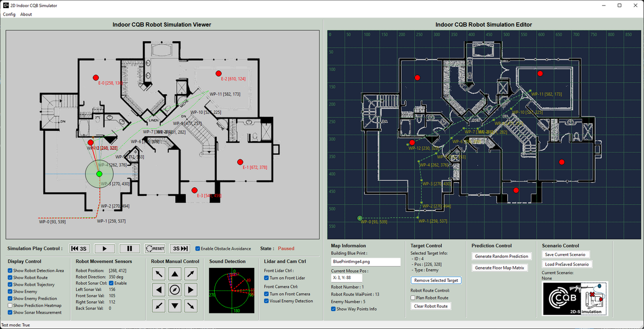Screen dimensions: 644x329
Task: Toggle Enable Obstacle Avoidance checkbox
Action: click(198, 248)
